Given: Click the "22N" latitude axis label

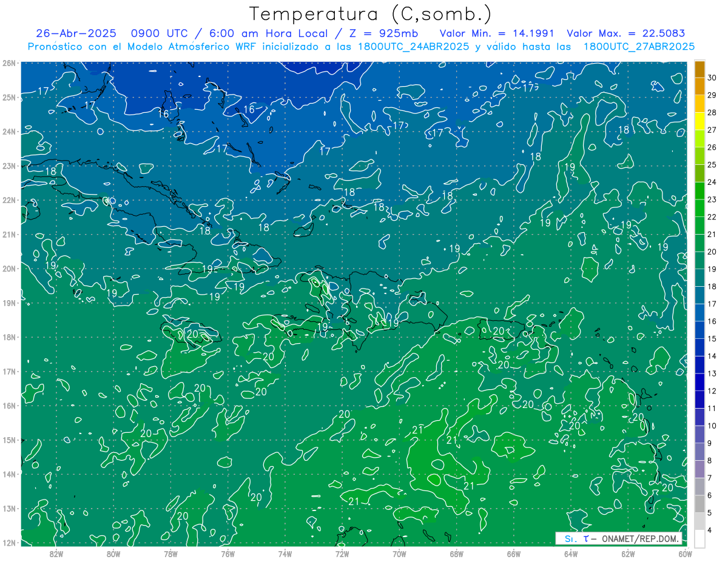Looking at the screenshot, I should point(8,200).
